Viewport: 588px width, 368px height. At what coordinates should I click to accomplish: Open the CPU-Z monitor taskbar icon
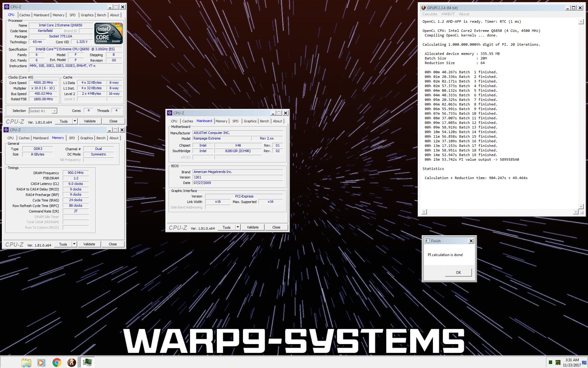coord(87,362)
